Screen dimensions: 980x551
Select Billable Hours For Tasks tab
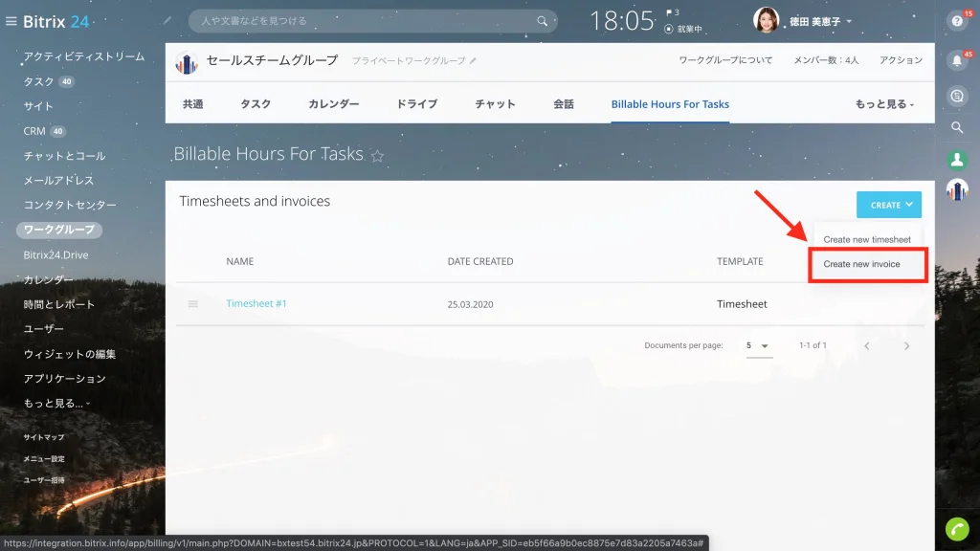670,104
